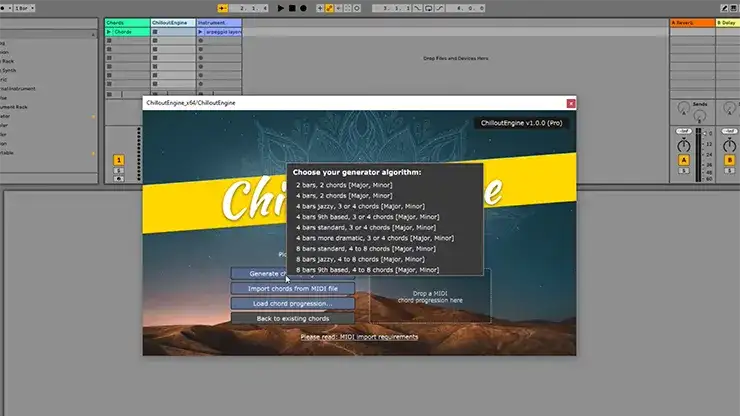Click the pan knob on return A
Viewport: 740px width, 416px height.
point(683,145)
